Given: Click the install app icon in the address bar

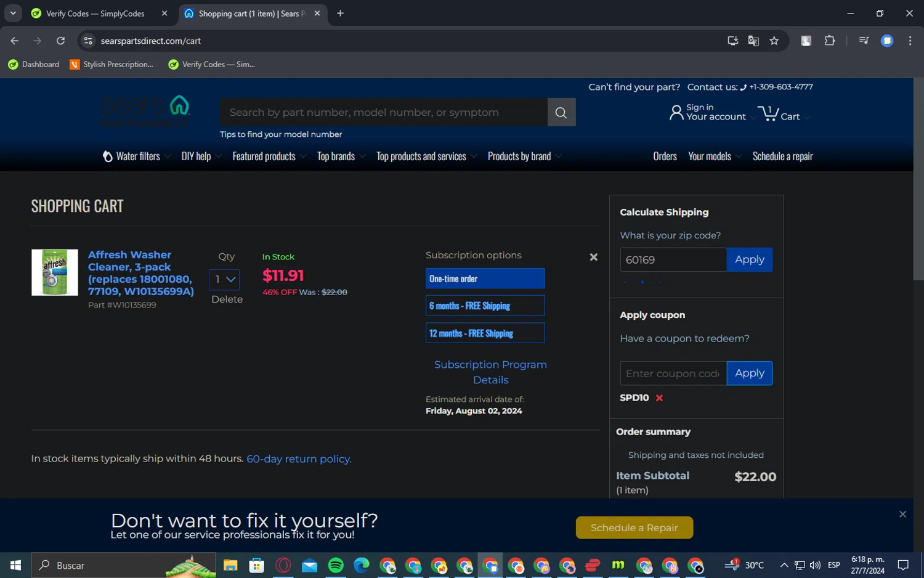Looking at the screenshot, I should click(x=732, y=41).
